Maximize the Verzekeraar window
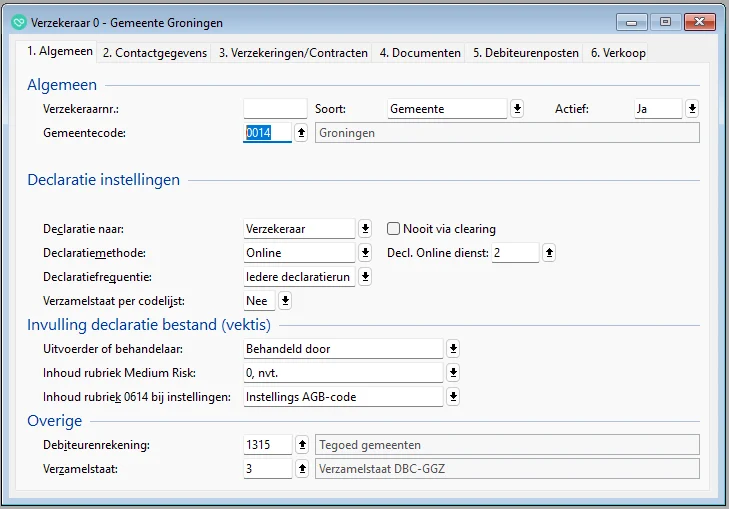This screenshot has width=729, height=509. point(664,21)
